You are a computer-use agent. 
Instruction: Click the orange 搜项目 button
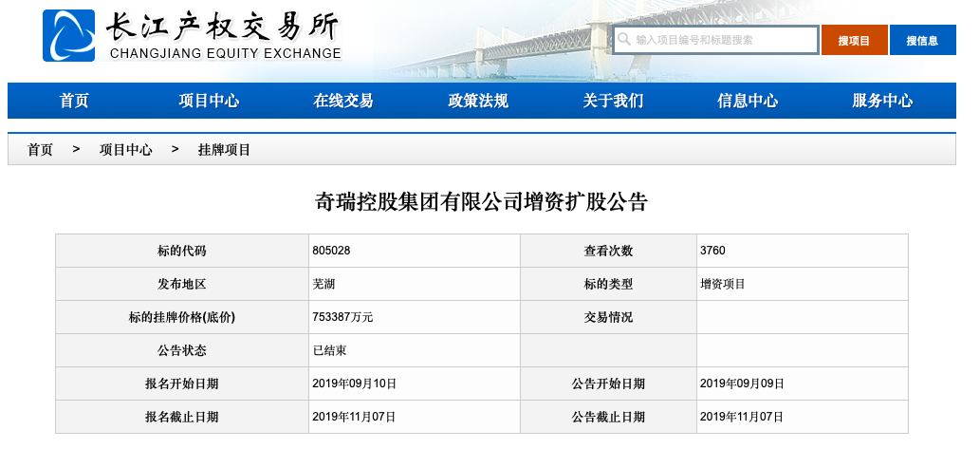[x=855, y=40]
